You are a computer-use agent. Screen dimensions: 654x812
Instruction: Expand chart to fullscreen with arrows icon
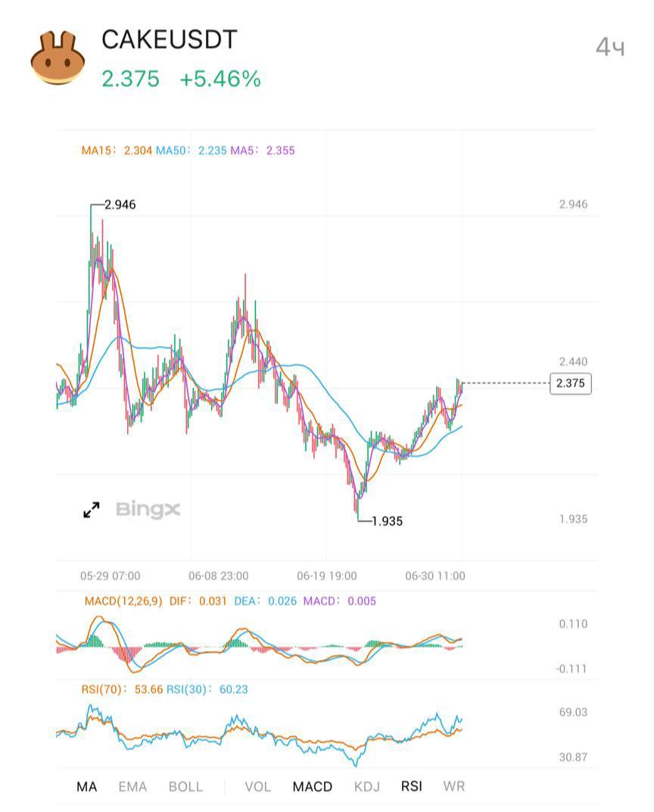(x=92, y=510)
